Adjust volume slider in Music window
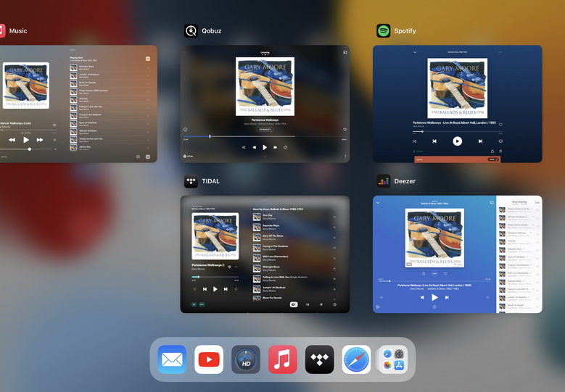 point(28,149)
